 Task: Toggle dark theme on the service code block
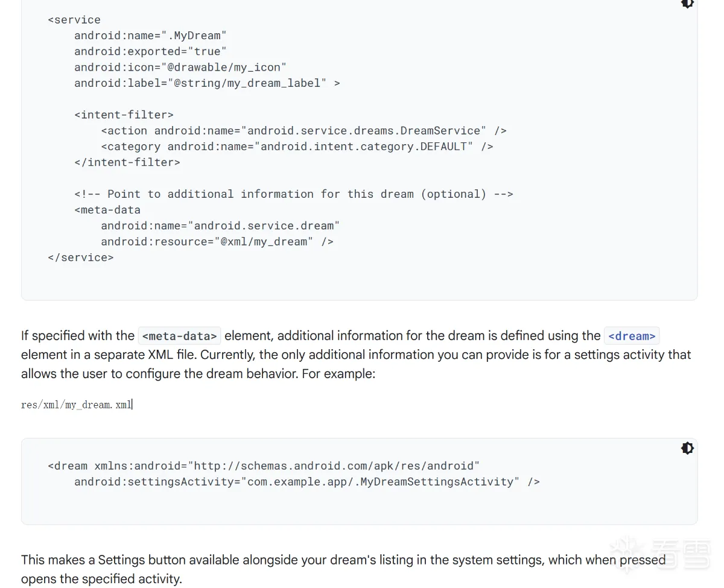click(x=687, y=4)
